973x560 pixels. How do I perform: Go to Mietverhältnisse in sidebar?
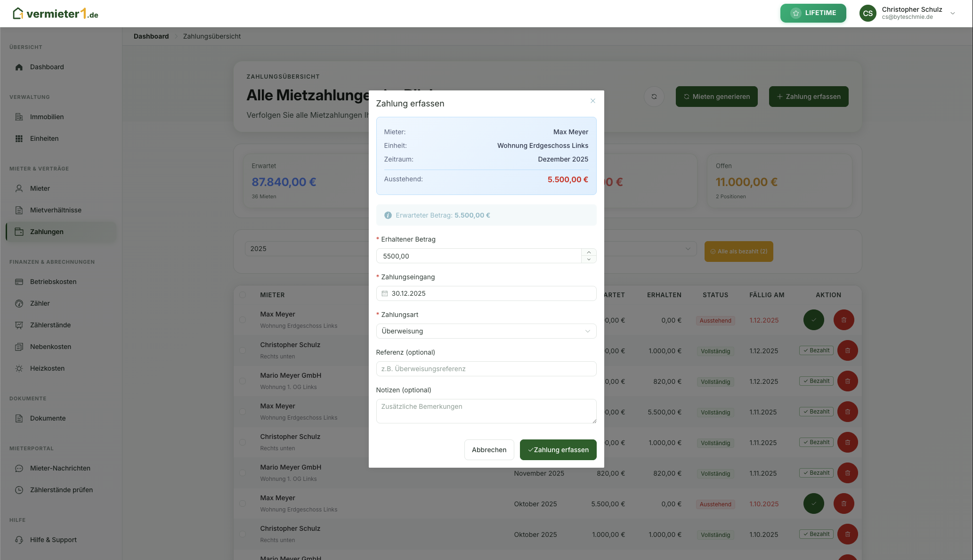56,210
